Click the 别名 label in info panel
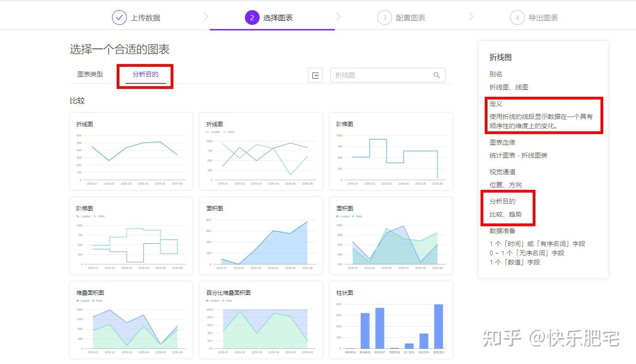The height and width of the screenshot is (364, 636). (x=496, y=74)
